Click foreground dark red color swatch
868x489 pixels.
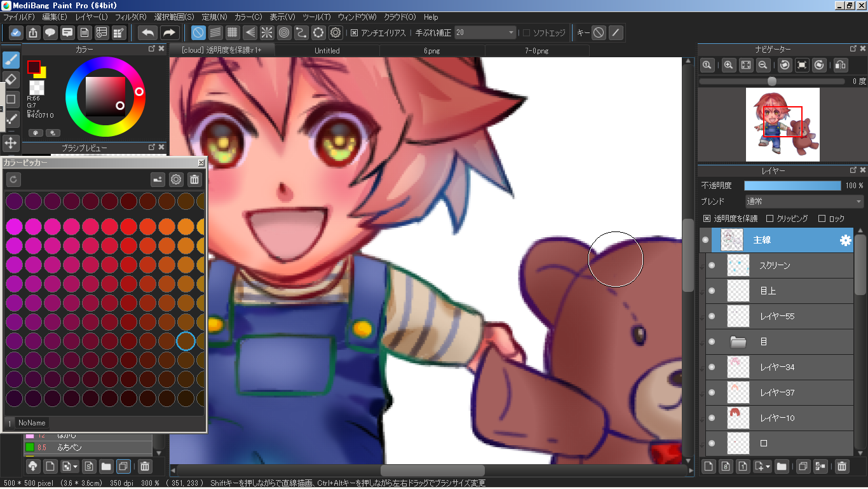pyautogui.click(x=34, y=67)
